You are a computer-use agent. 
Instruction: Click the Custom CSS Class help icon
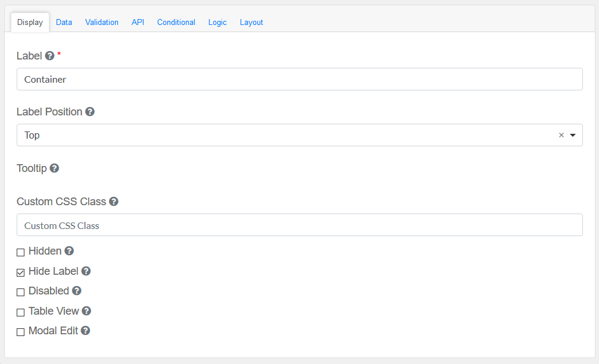(x=114, y=202)
